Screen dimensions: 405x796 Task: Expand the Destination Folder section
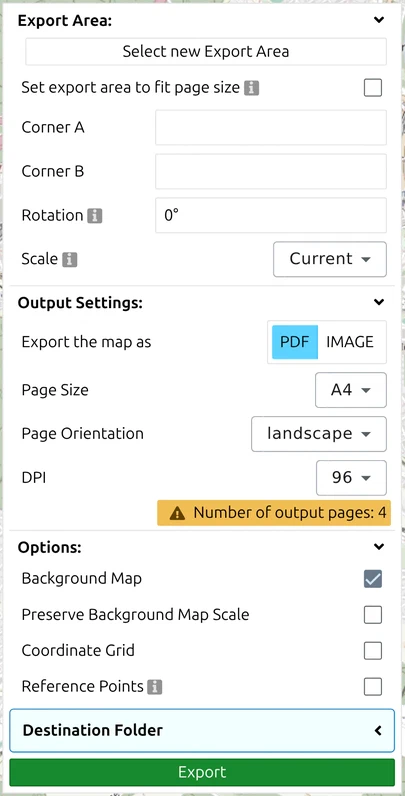pyautogui.click(x=202, y=731)
